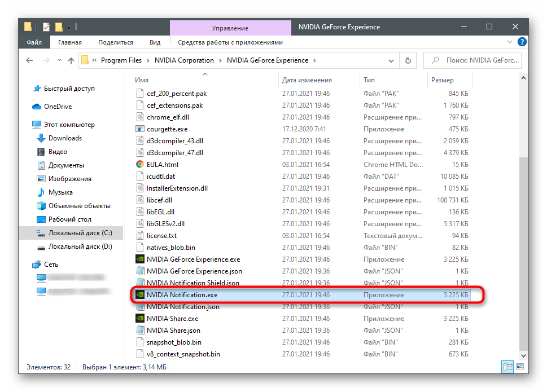Click the OneDrive cloud icon in sidebar
Viewport: 547px width, 392px height.
(x=37, y=107)
